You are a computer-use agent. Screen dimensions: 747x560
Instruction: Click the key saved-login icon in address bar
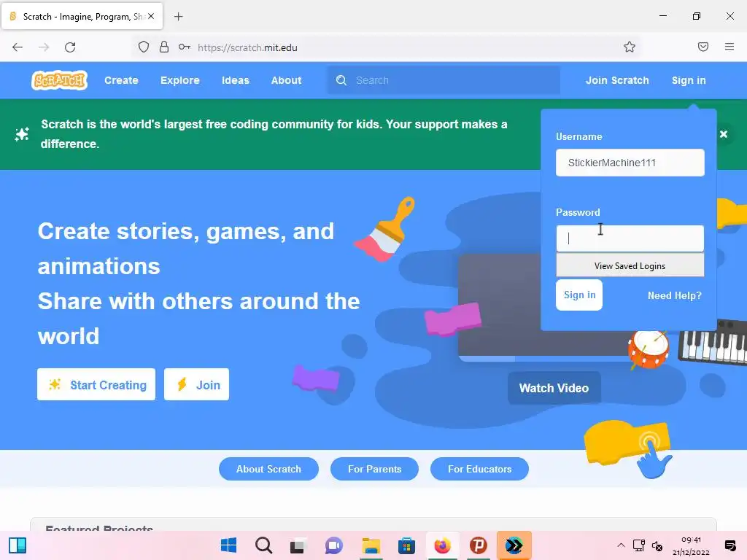pyautogui.click(x=185, y=47)
